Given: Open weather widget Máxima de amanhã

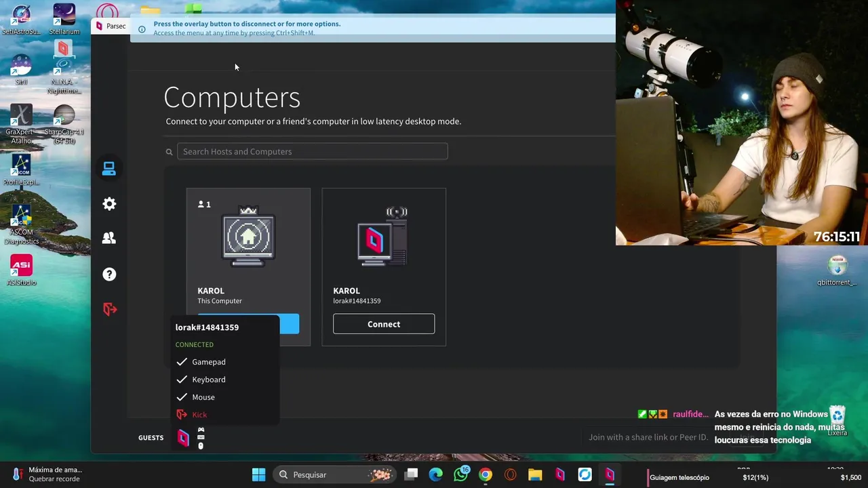Looking at the screenshot, I should 47,474.
